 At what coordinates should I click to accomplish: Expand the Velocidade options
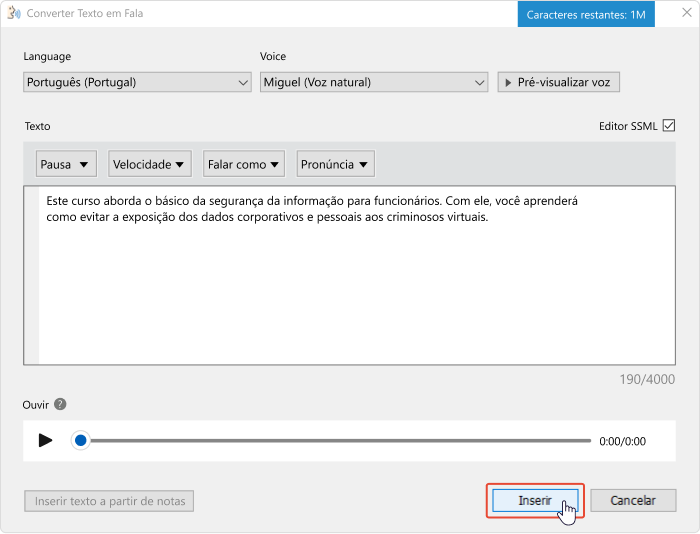(x=150, y=164)
